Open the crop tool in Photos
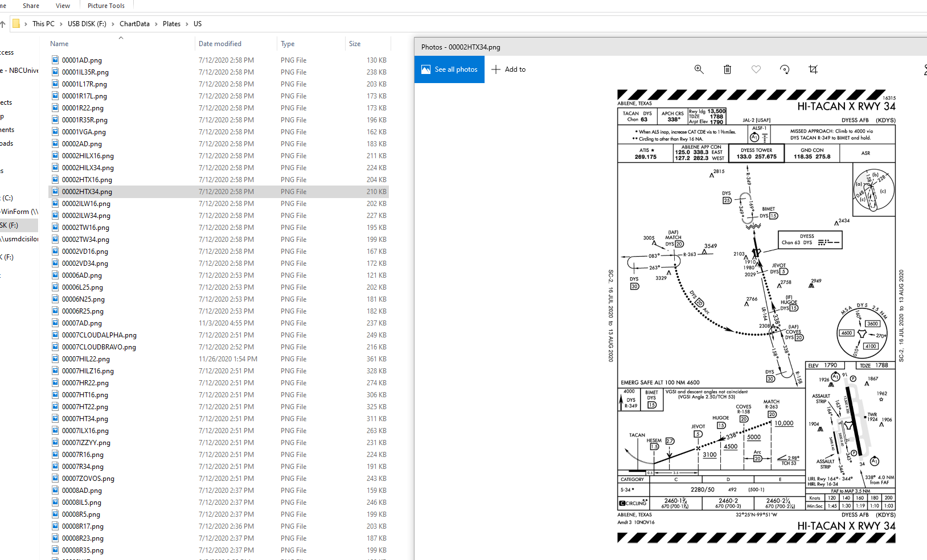The width and height of the screenshot is (927, 560). click(x=813, y=69)
